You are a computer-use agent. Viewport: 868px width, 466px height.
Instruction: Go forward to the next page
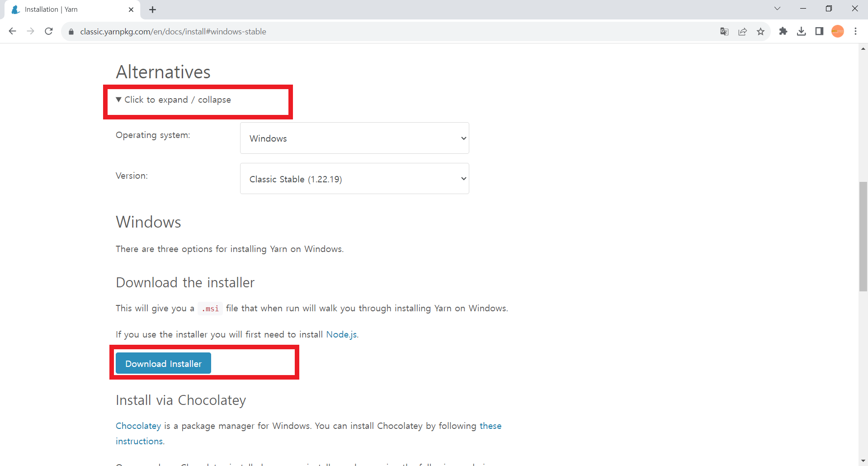point(30,31)
